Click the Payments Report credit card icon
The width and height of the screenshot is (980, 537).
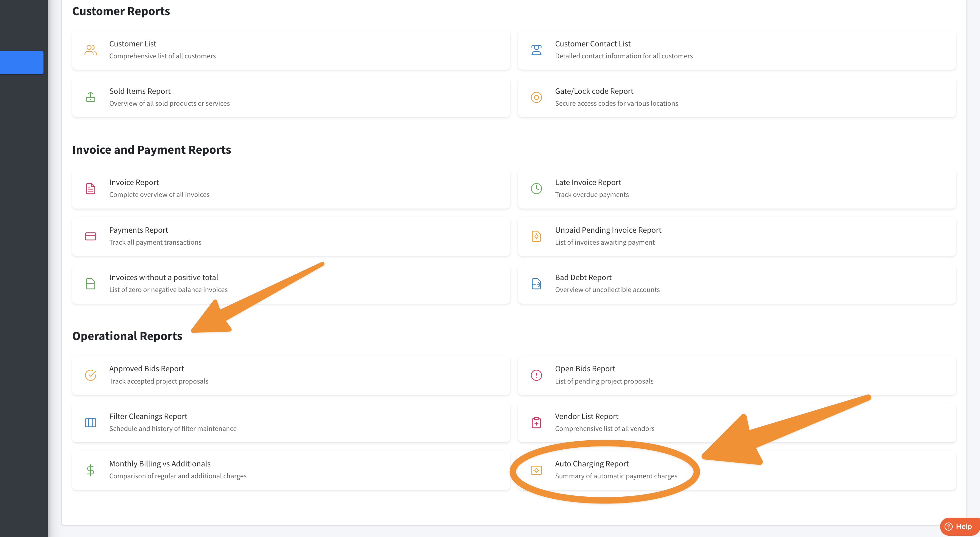90,236
